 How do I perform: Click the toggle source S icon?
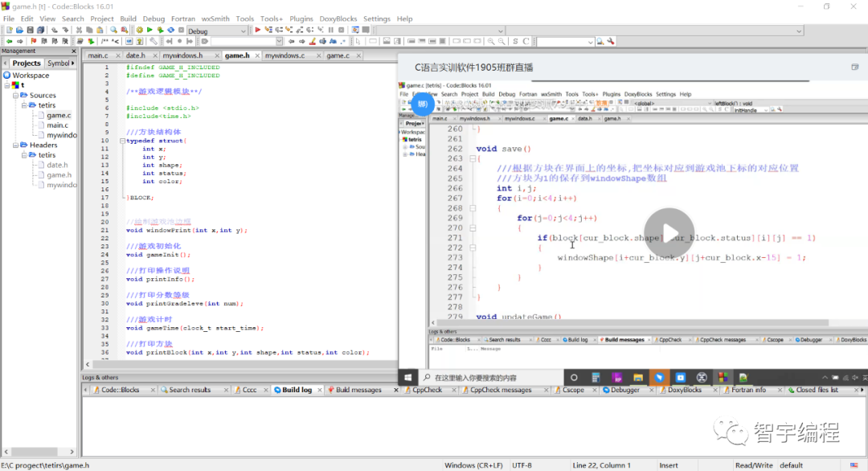pos(515,42)
